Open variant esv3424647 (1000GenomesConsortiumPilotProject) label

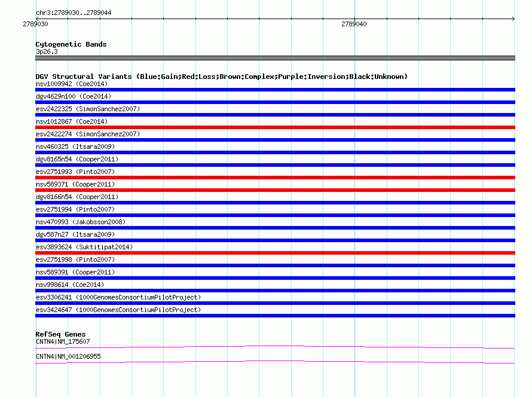(x=118, y=310)
